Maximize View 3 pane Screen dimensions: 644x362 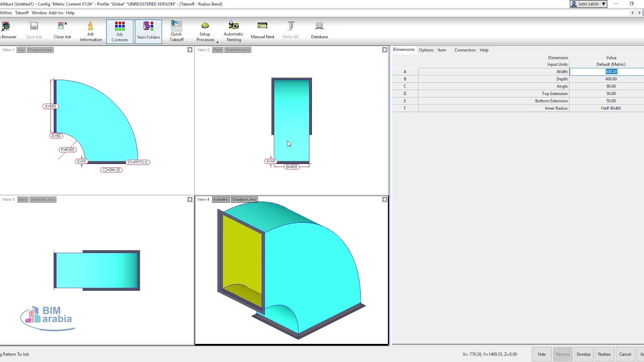click(x=190, y=200)
